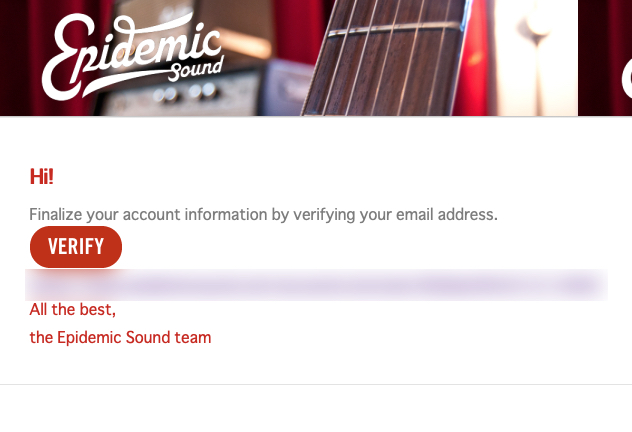Click the blurred verification link line
632x432 pixels.
(316, 284)
